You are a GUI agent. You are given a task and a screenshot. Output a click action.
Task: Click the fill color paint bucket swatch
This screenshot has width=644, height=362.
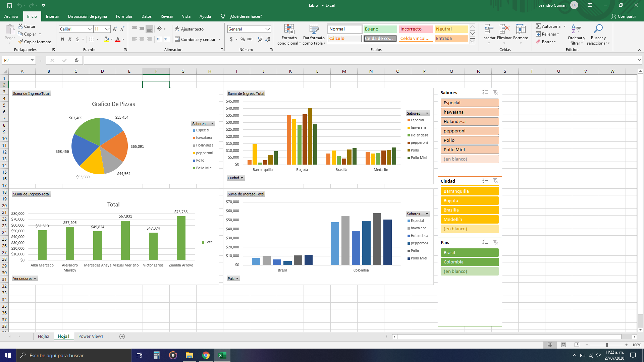[x=106, y=39]
